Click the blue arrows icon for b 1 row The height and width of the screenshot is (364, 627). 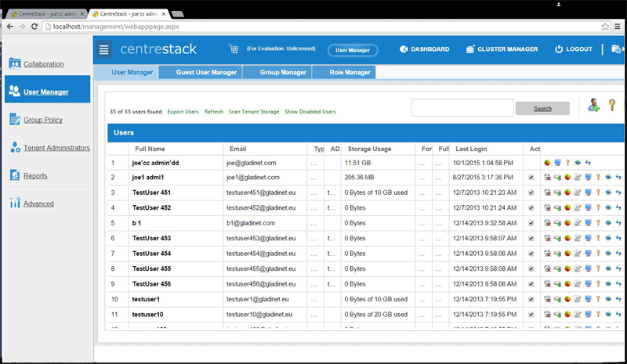pyautogui.click(x=618, y=223)
